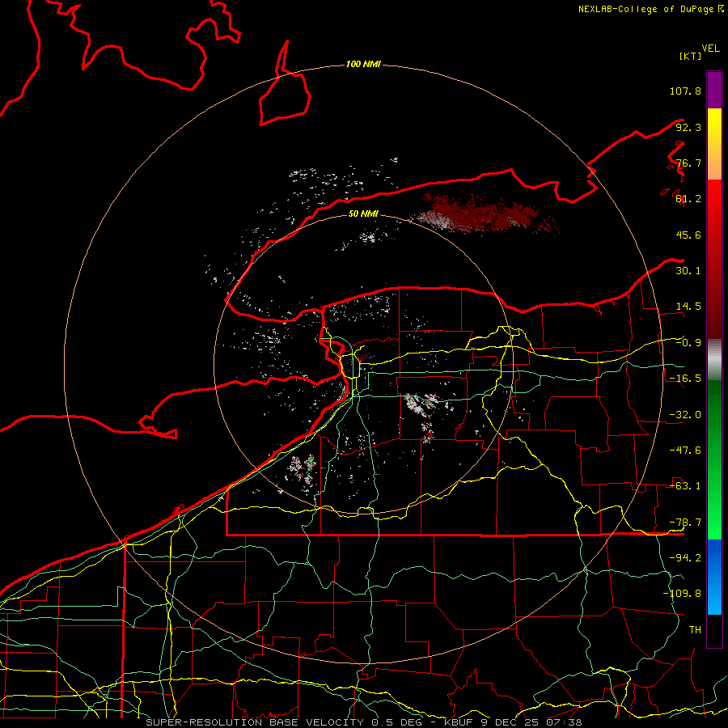The image size is (728, 728).
Task: Click the TH legend label
Action: [x=695, y=630]
